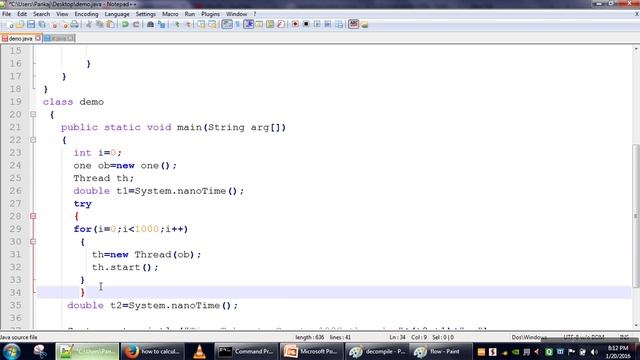
Task: Open the View menu
Action: 62,14
